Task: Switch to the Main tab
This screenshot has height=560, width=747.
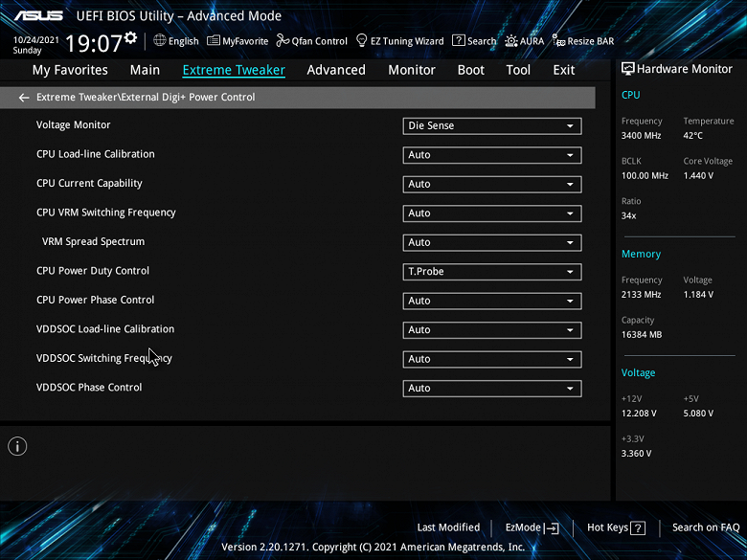Action: coord(145,70)
